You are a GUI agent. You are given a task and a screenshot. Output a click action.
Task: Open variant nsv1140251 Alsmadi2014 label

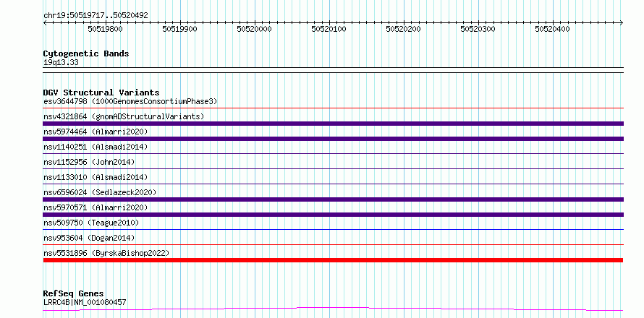point(96,147)
